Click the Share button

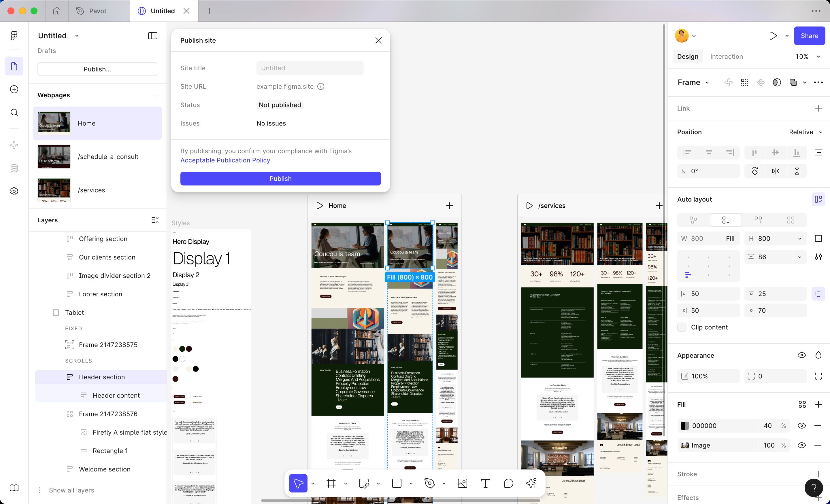pos(809,36)
